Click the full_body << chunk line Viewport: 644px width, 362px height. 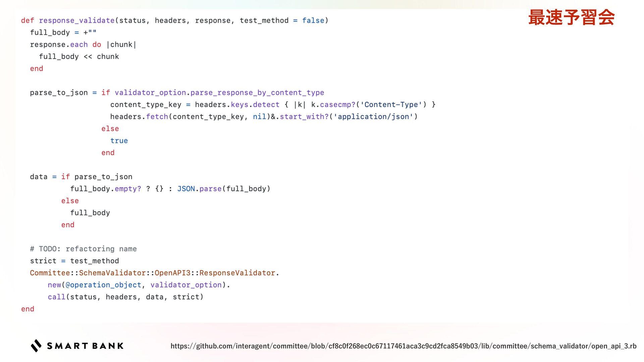point(79,57)
